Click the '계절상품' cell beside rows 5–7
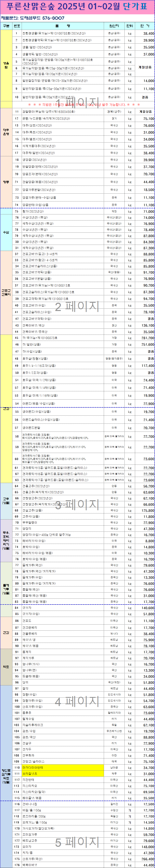 145,67
